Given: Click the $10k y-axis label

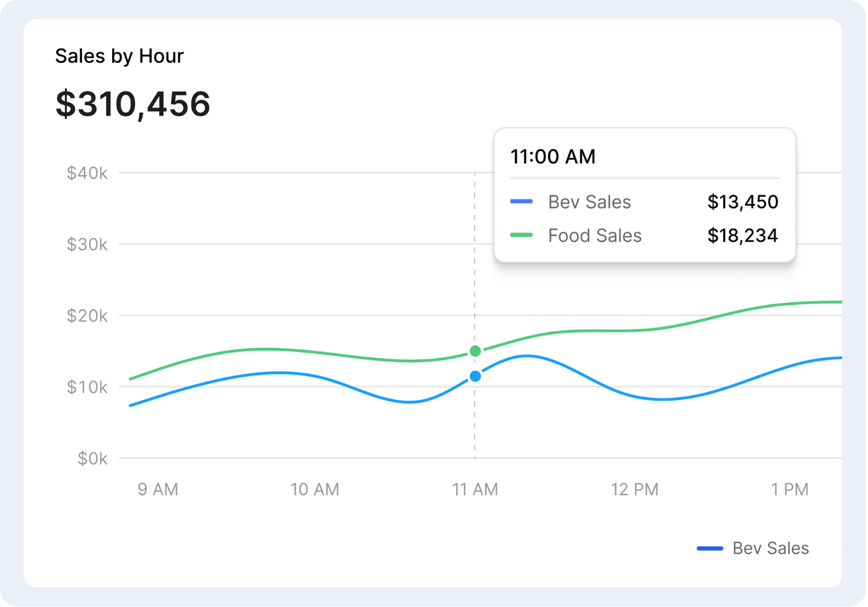Looking at the screenshot, I should click(x=87, y=387).
